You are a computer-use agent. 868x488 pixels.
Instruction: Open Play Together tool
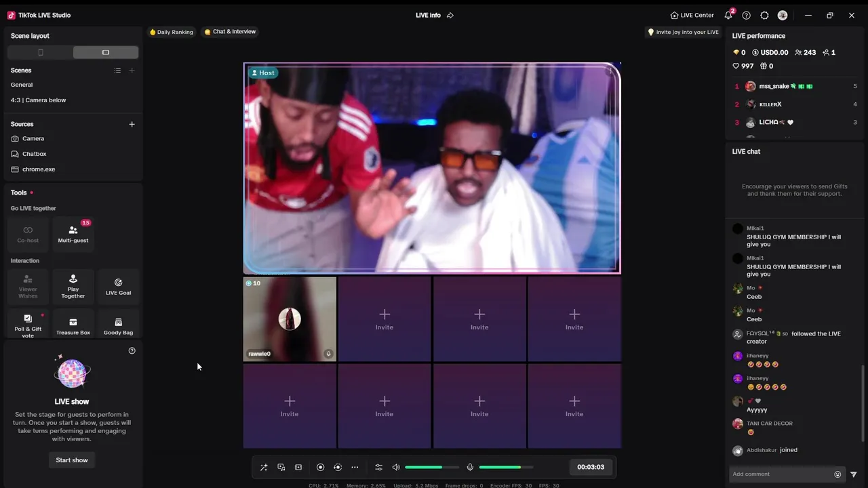pos(73,286)
